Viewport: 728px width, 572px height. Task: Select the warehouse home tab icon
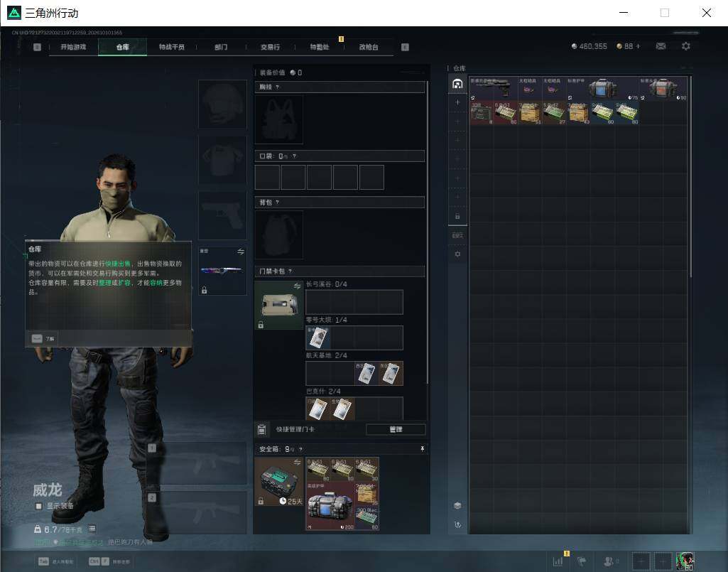(457, 84)
